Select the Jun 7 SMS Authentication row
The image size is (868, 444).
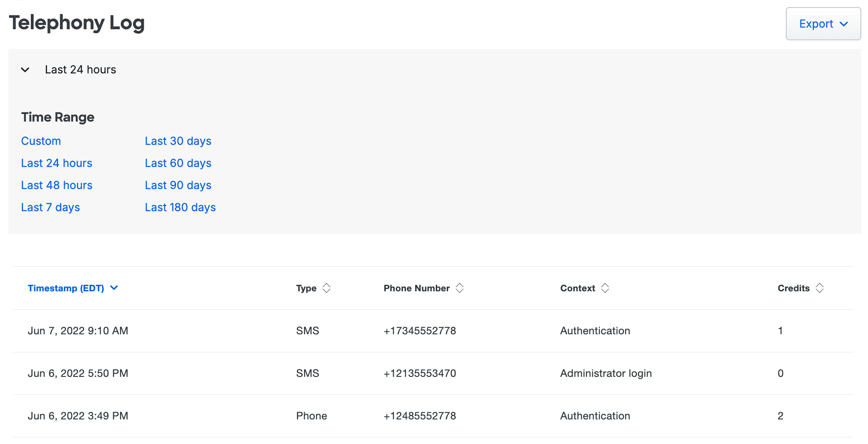coord(307,331)
